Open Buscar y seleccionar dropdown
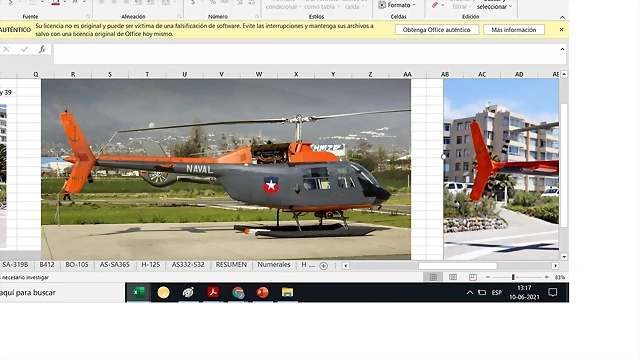The height and width of the screenshot is (360, 640). coord(494,4)
